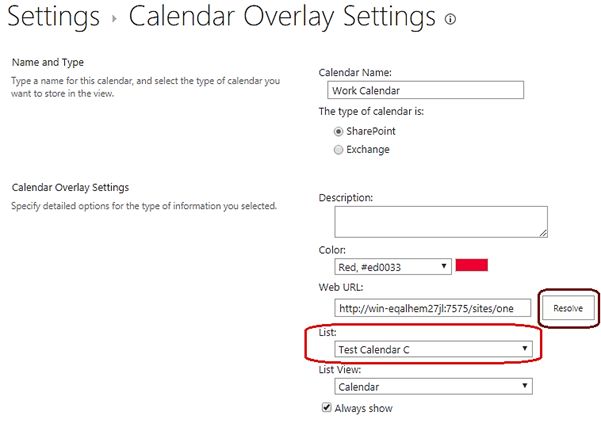
Task: Toggle the Always show checkbox
Action: point(326,407)
